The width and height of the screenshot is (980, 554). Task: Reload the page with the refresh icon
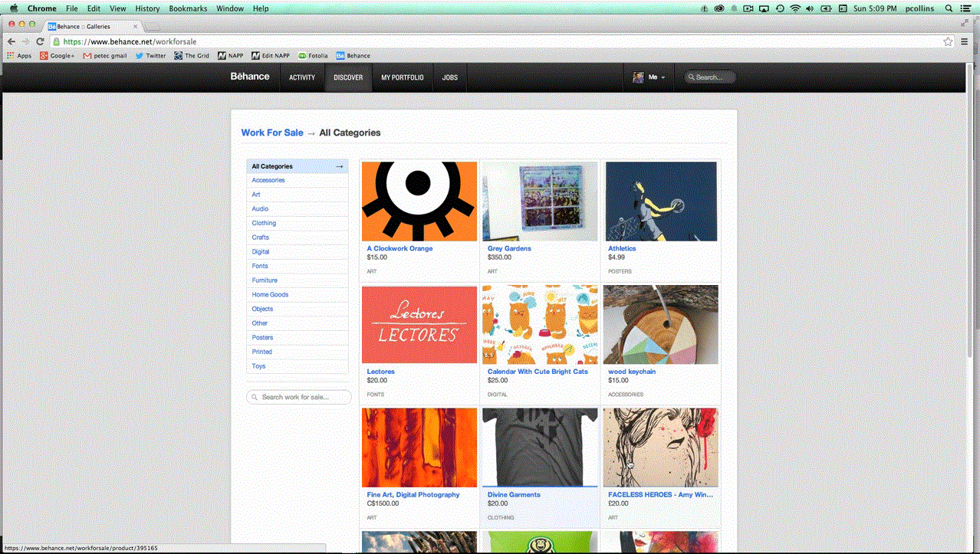(40, 41)
